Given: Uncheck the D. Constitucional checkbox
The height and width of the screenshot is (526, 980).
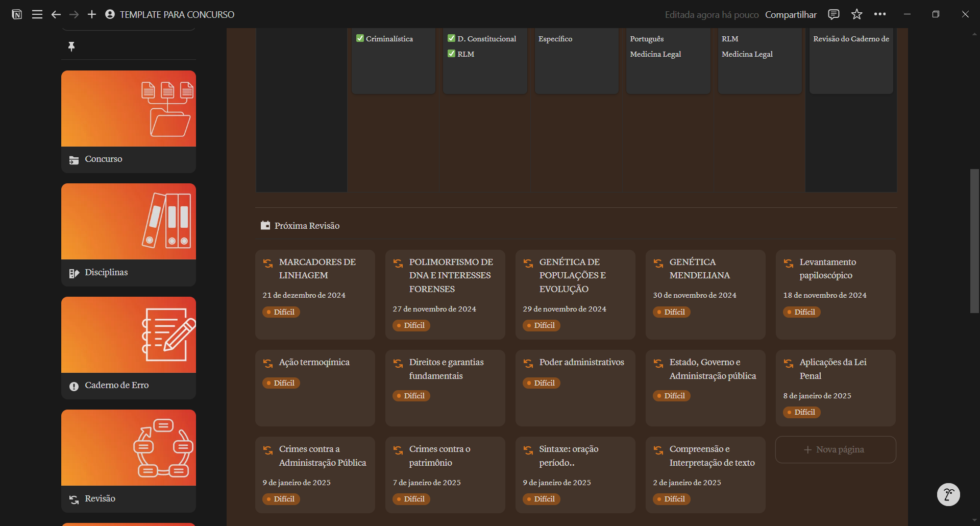Looking at the screenshot, I should (x=451, y=38).
